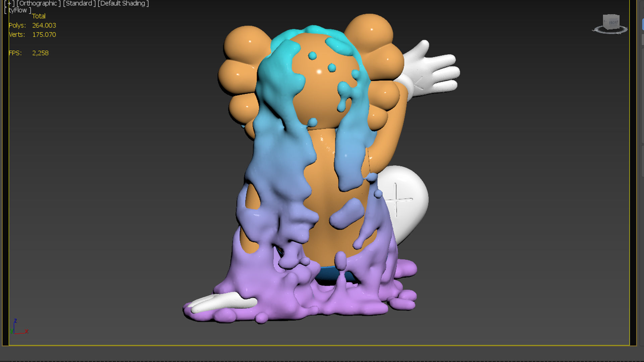Click the FPS value 2,258
Image resolution: width=644 pixels, height=362 pixels.
click(x=40, y=53)
